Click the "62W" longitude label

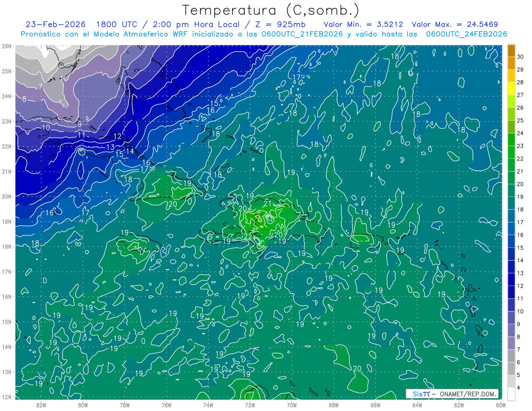(459, 405)
